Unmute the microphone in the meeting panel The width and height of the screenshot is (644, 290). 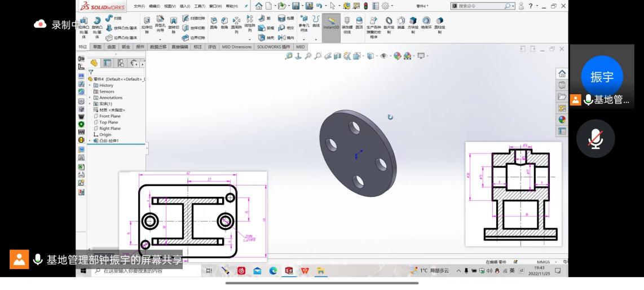pos(596,138)
